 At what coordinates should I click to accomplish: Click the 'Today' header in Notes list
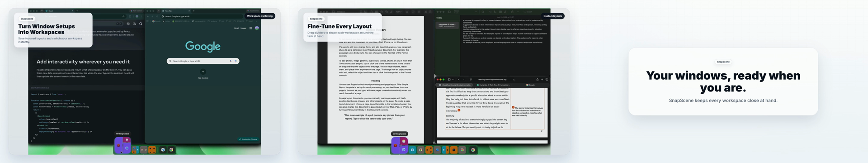(x=439, y=18)
